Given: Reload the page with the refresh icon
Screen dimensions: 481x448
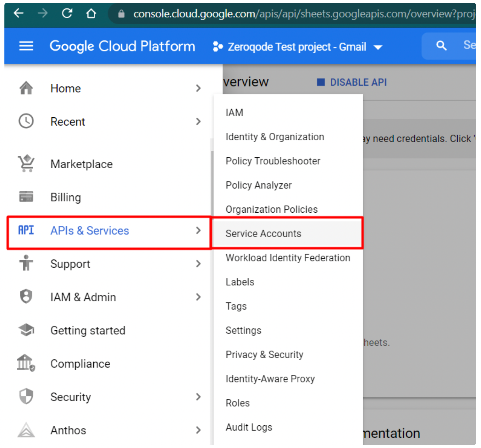Looking at the screenshot, I should click(67, 14).
